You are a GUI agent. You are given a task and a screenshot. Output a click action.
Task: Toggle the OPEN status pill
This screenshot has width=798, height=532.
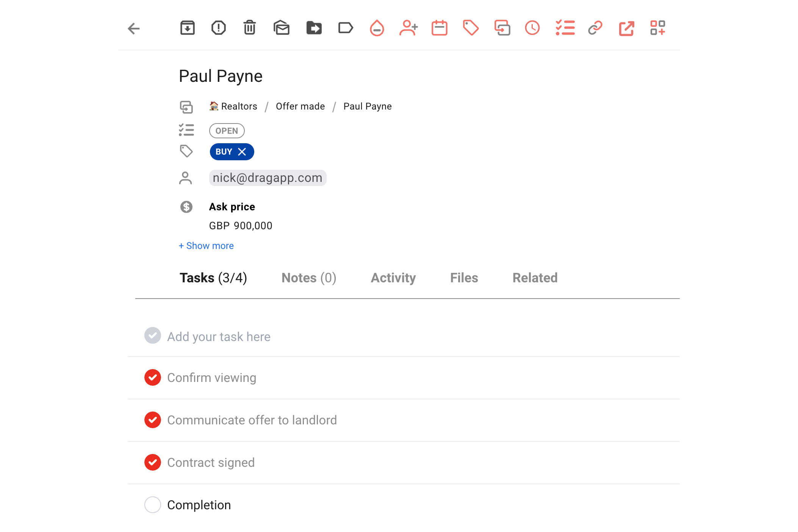click(227, 131)
